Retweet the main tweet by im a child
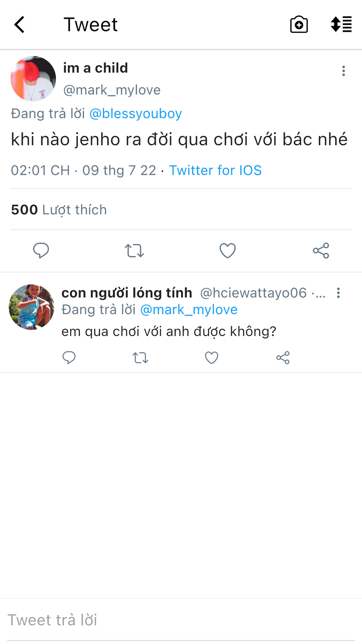Screen dimensions: 362x644 [134, 251]
